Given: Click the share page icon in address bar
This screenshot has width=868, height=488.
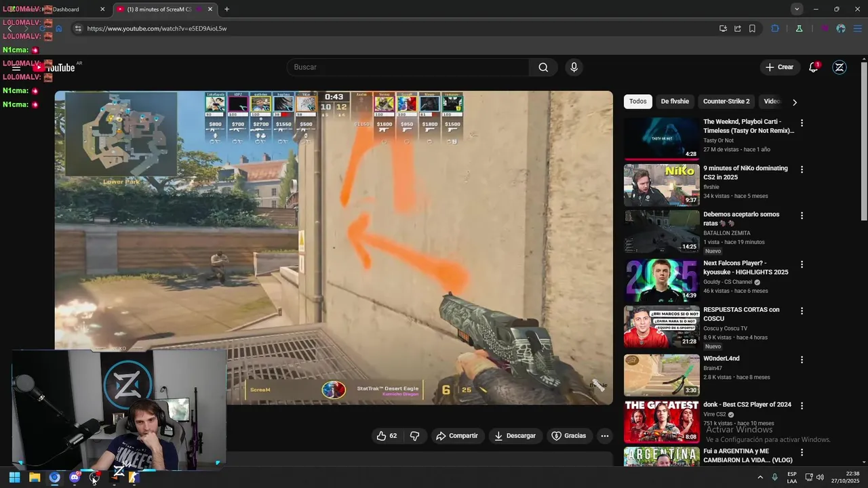Looking at the screenshot, I should pyautogui.click(x=738, y=28).
